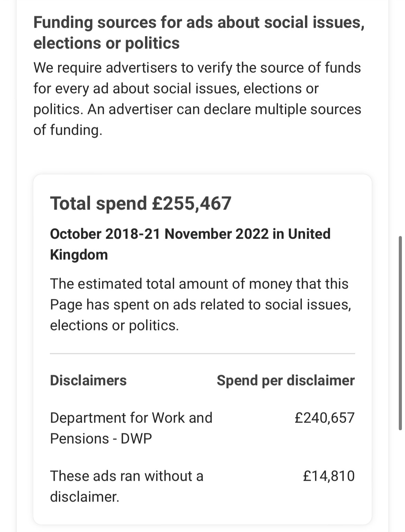
Task: Click the 'Spend per disclaimer' column header
Action: [286, 380]
